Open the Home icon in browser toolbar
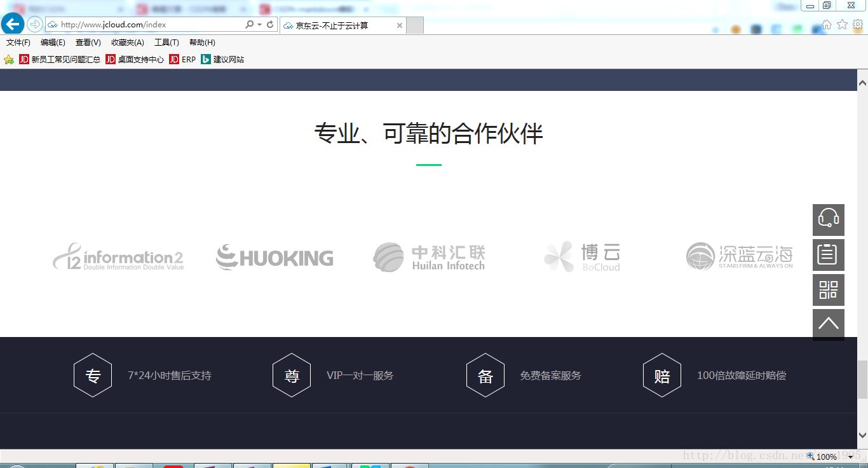This screenshot has width=868, height=468. pos(827,24)
